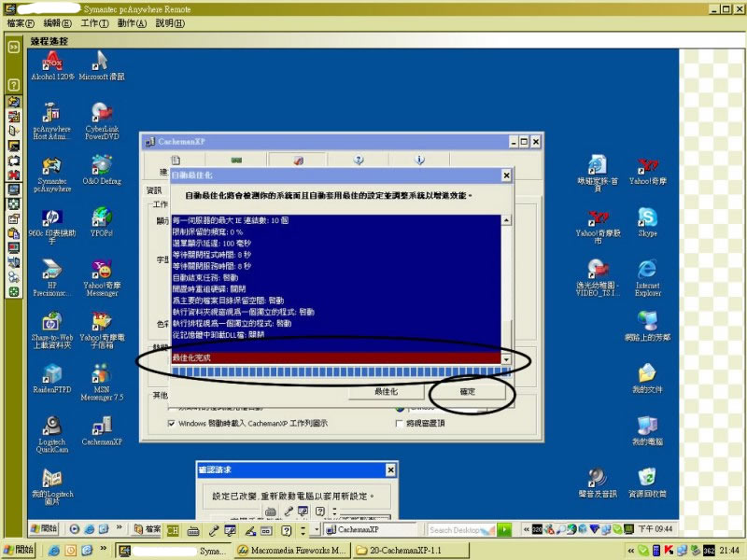The height and width of the screenshot is (560, 747).
Task: Select the HP Precisionscan desktop icon
Action: click(52, 278)
